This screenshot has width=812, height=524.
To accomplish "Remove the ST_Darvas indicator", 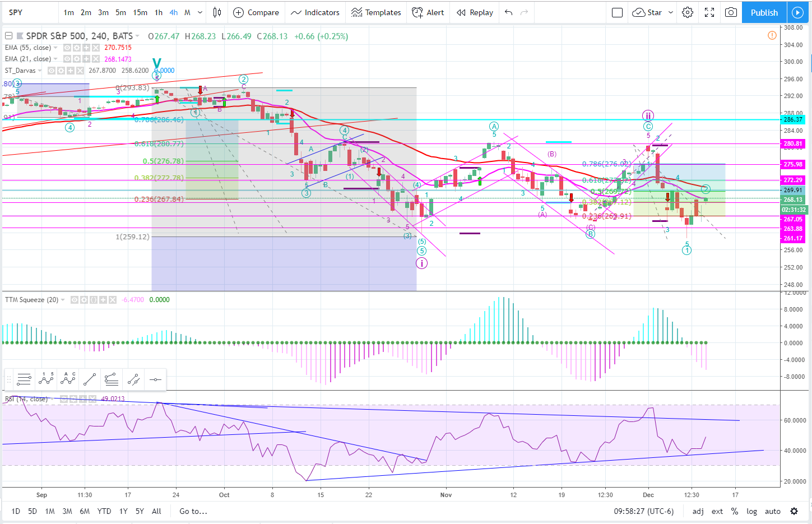I will (x=80, y=71).
